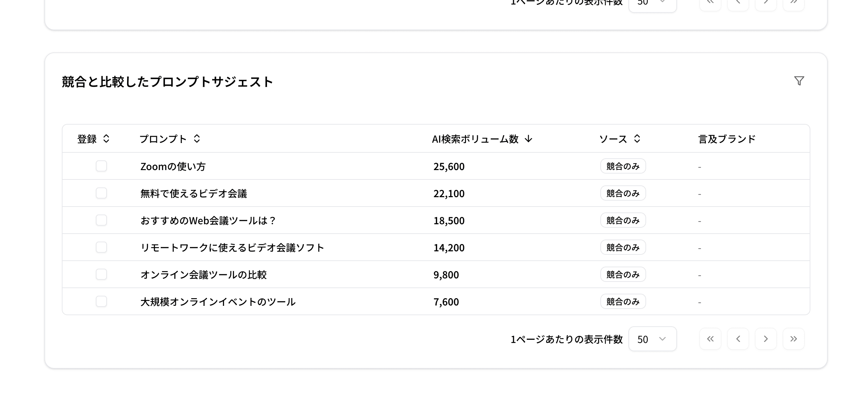Advance to next page with › icon
This screenshot has width=868, height=411.
click(766, 339)
